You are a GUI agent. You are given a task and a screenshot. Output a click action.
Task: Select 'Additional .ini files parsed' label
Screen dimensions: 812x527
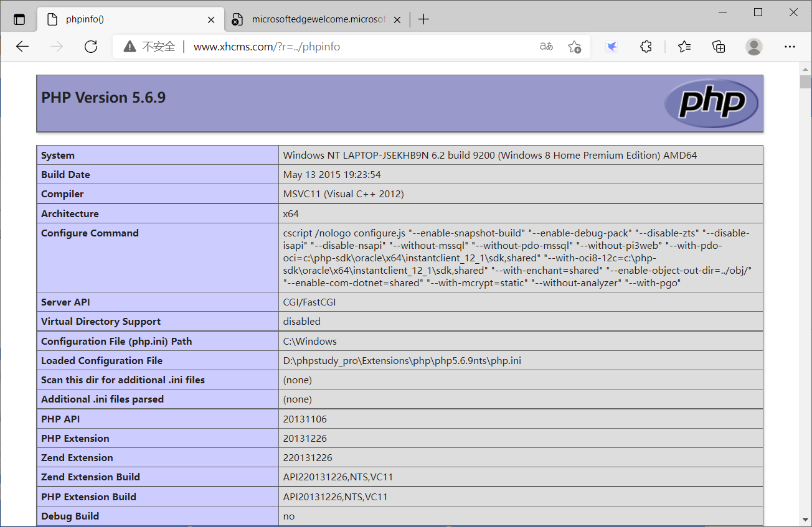click(x=102, y=399)
